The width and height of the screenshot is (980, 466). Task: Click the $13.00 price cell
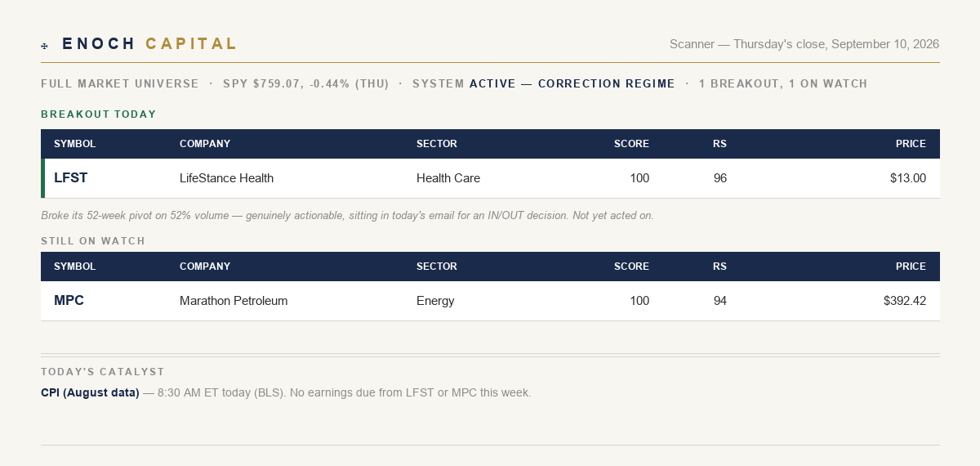click(908, 178)
